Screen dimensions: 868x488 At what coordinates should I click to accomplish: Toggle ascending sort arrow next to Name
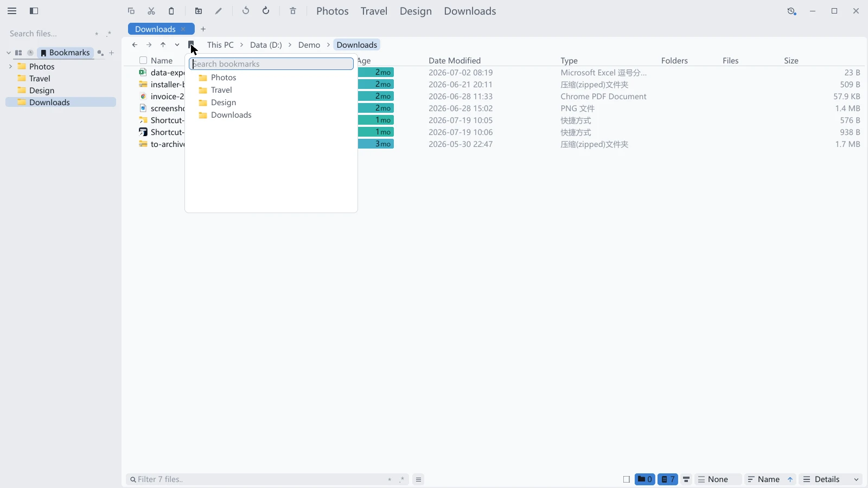coord(790,479)
